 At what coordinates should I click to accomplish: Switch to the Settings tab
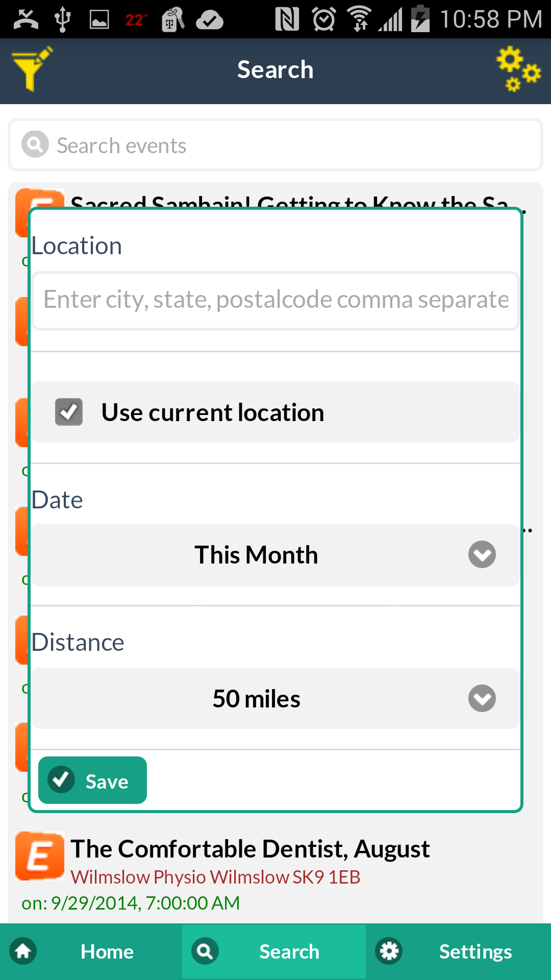point(458,951)
